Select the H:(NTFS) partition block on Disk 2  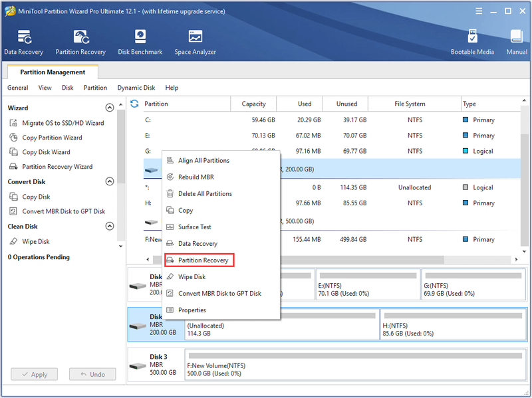[x=454, y=324]
